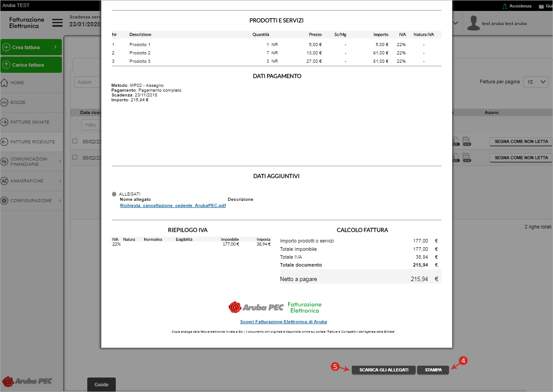Image resolution: width=553 pixels, height=392 pixels.
Task: Check the second 06/02 invoice row checkbox
Action: point(75,157)
